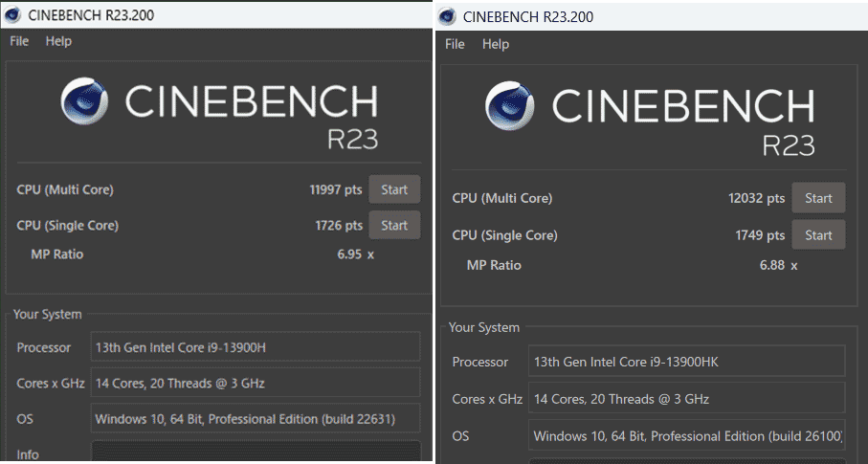Viewport: 868px width, 464px height.
Task: Click OS field showing build 26100
Action: pyautogui.click(x=686, y=435)
